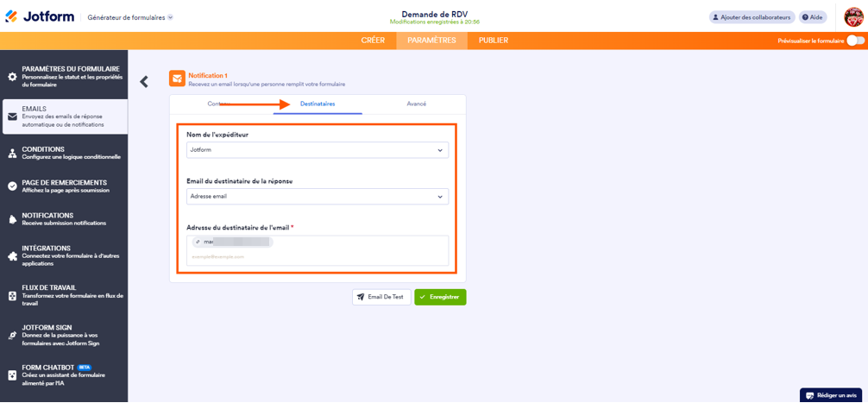The height and width of the screenshot is (403, 868).
Task: Click the Flux de travail icon
Action: tap(11, 296)
